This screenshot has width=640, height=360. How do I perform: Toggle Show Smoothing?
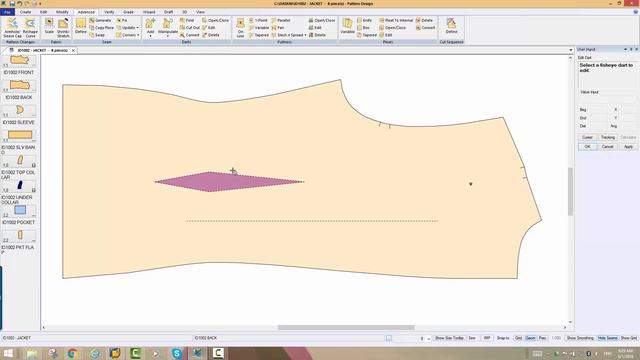tap(580, 338)
